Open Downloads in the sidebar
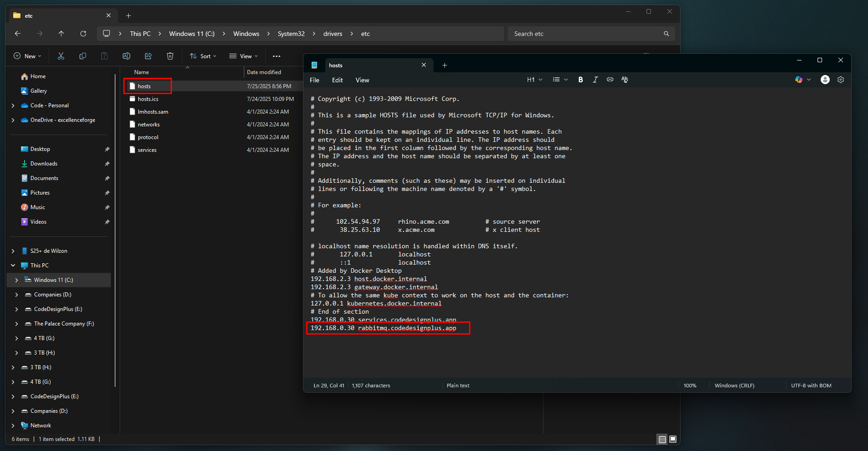 tap(44, 164)
